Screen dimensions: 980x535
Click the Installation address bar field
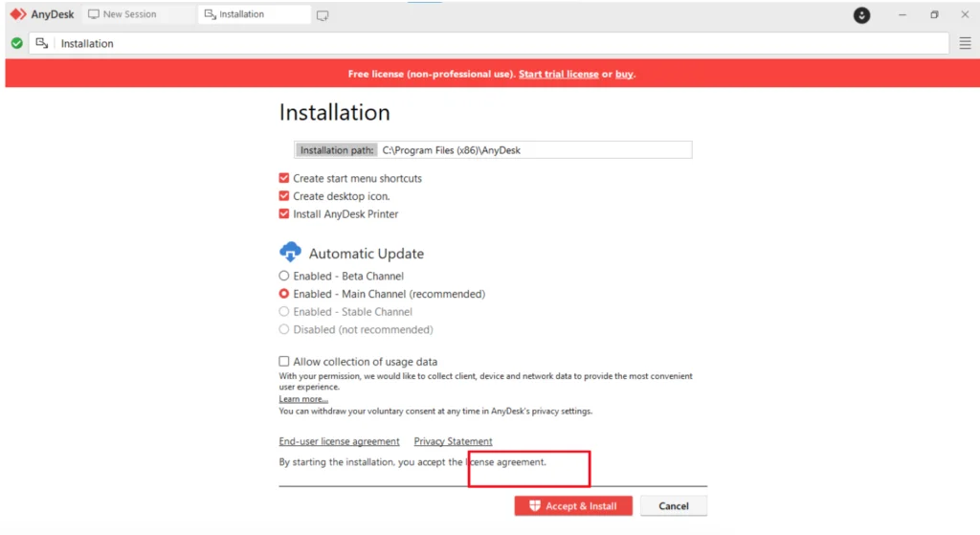489,43
